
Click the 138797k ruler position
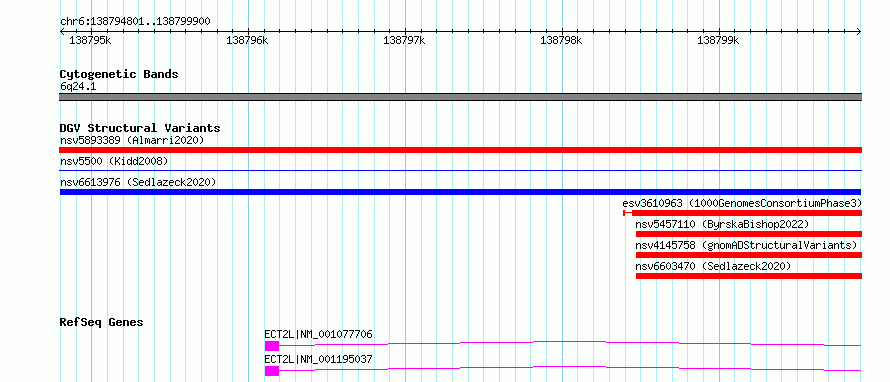404,40
